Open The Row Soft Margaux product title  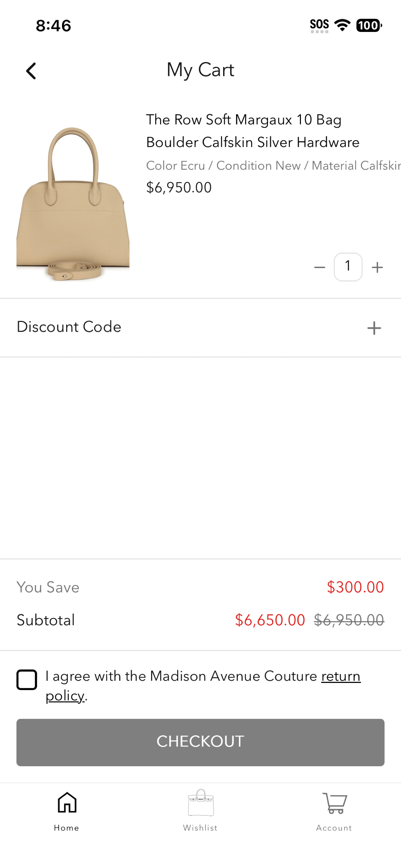click(253, 131)
